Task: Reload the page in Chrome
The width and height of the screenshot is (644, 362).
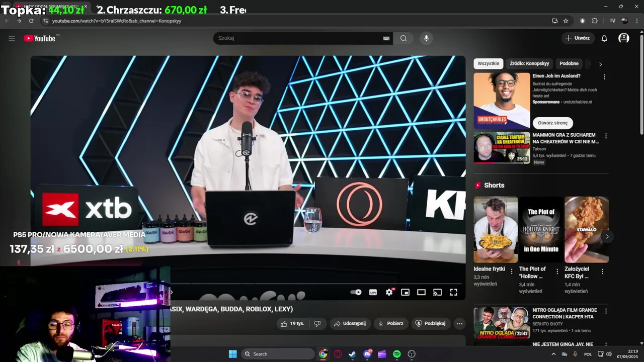Action: (x=31, y=21)
